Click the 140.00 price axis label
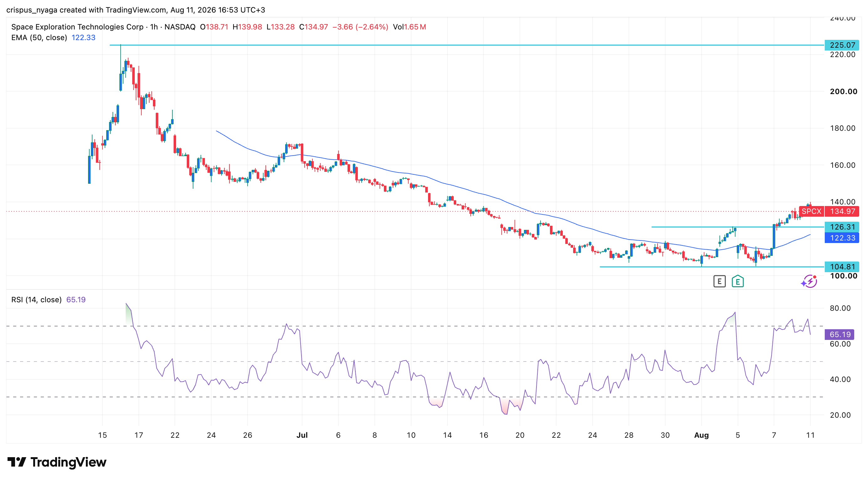868x481 pixels. pyautogui.click(x=842, y=202)
